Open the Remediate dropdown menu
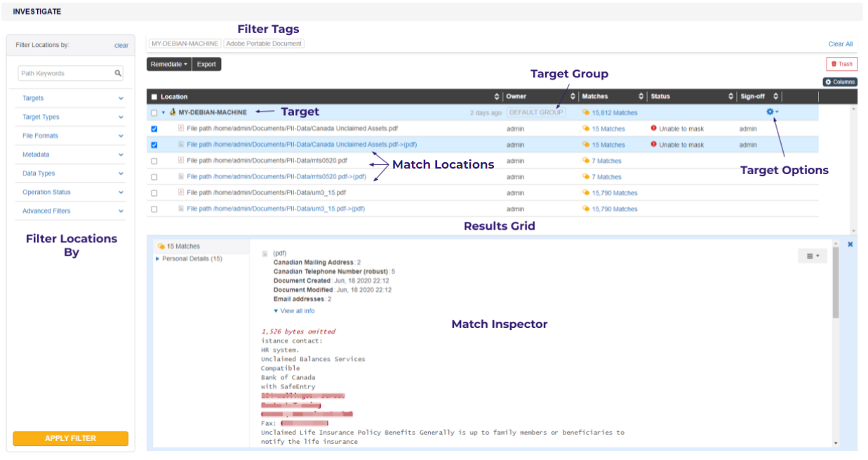868x460 pixels. pos(168,65)
